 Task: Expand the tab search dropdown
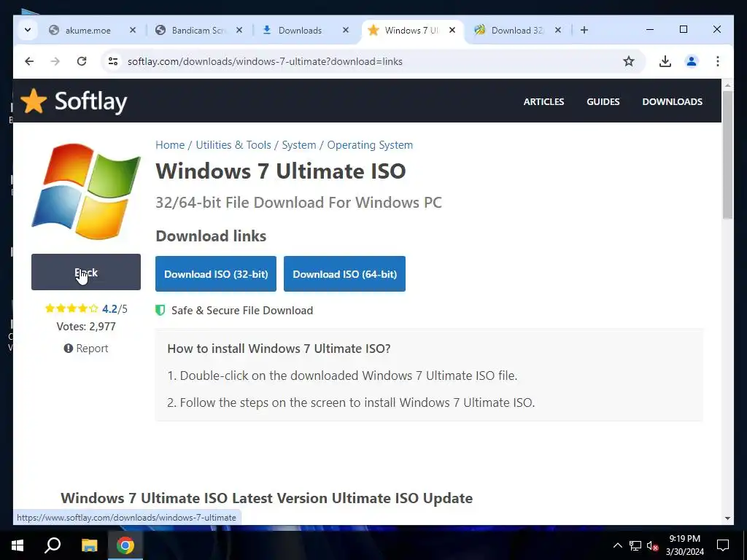pos(28,30)
